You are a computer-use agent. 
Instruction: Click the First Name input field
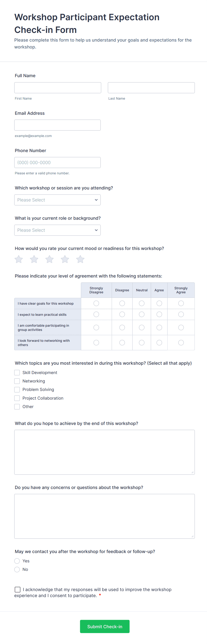(x=58, y=88)
